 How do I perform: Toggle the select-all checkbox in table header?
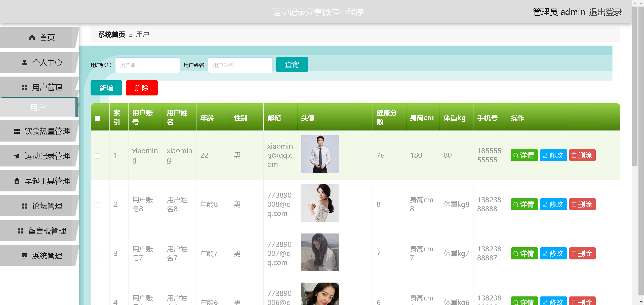tap(97, 118)
